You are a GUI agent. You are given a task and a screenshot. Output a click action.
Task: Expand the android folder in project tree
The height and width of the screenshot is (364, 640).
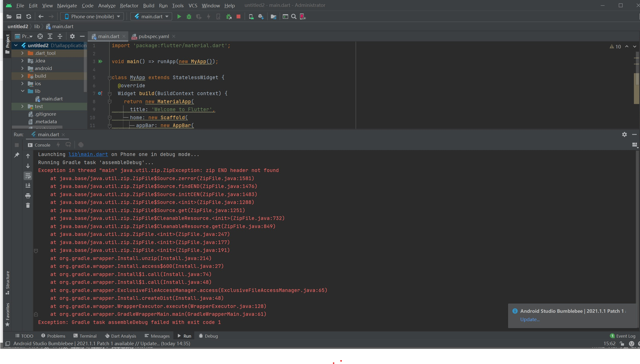click(x=22, y=68)
